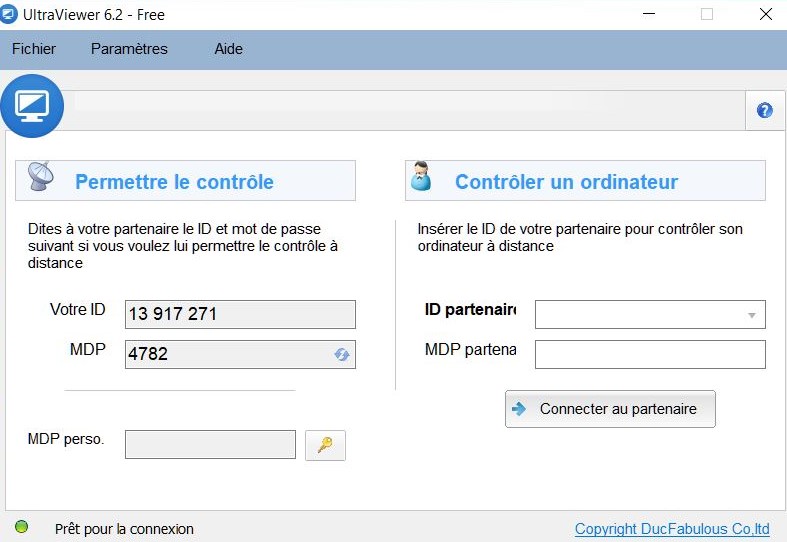Click into the MDP partenaire field
Image resolution: width=787 pixels, height=542 pixels.
pos(650,354)
